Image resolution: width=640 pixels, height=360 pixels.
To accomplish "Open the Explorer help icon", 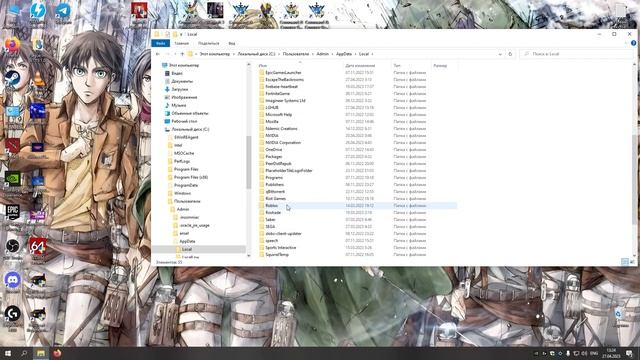I will point(633,43).
